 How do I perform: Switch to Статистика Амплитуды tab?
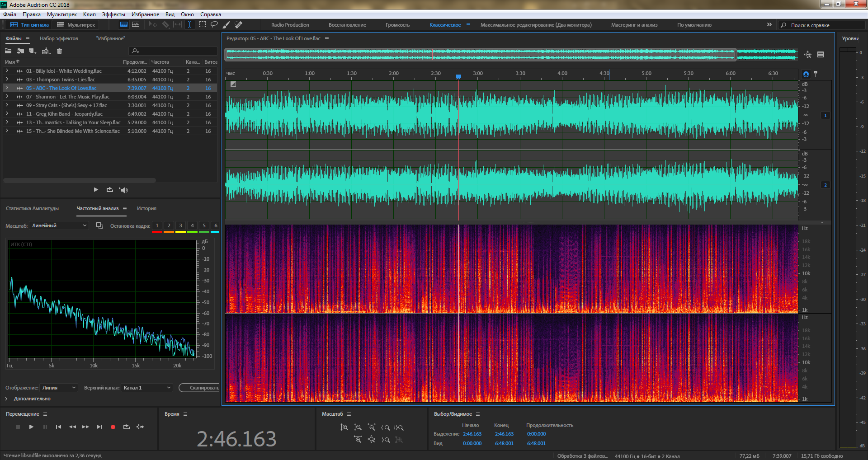(x=33, y=208)
